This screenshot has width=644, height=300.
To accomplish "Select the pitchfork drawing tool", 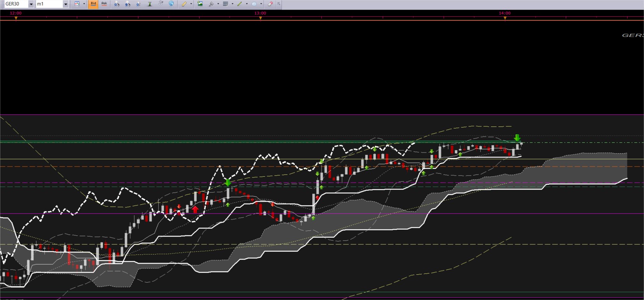I will tap(211, 4).
